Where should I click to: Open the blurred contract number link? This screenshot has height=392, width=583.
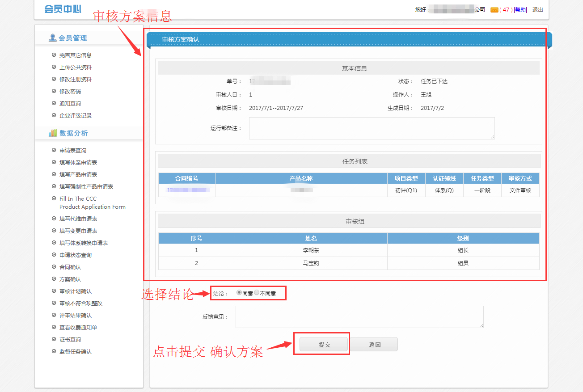[188, 190]
